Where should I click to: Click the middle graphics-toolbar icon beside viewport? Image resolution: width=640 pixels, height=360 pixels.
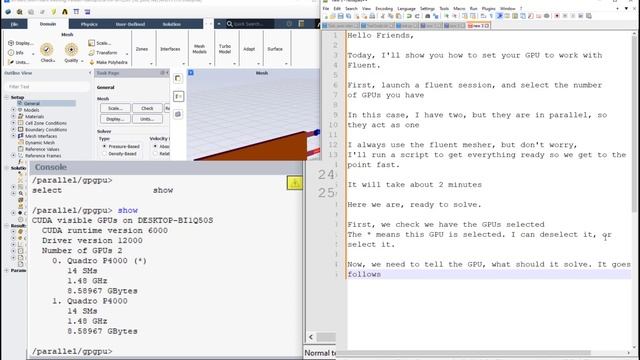coord(178,96)
